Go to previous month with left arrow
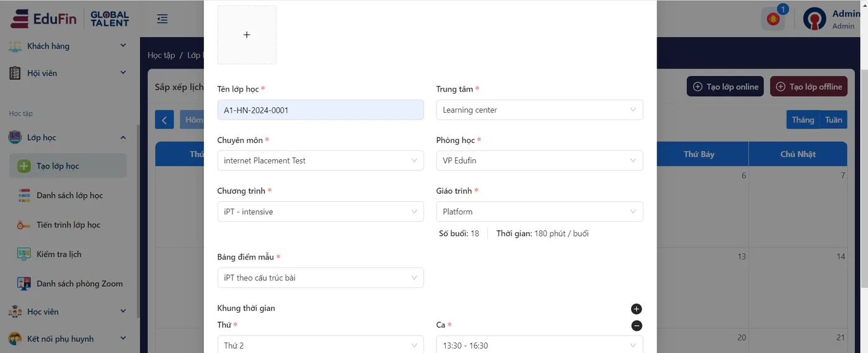 164,120
